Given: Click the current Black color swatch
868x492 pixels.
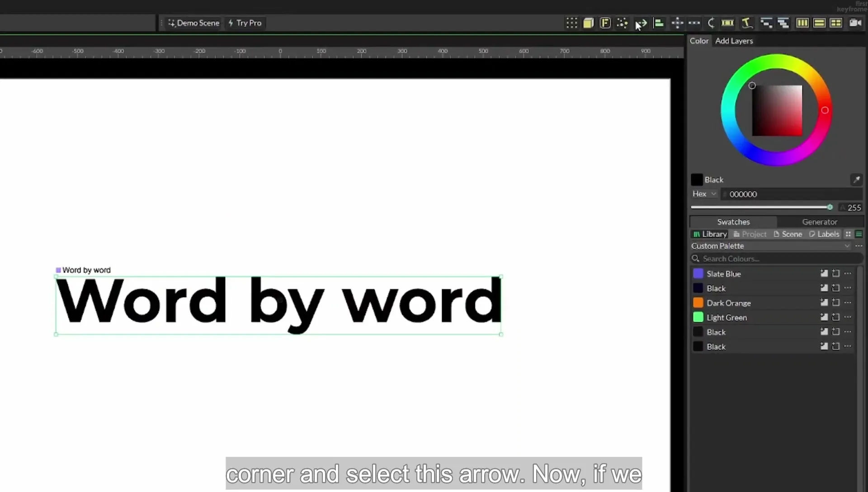Looking at the screenshot, I should 697,180.
